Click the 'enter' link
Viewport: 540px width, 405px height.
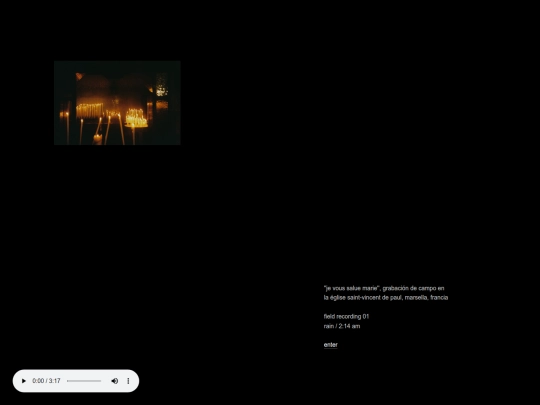click(x=331, y=345)
